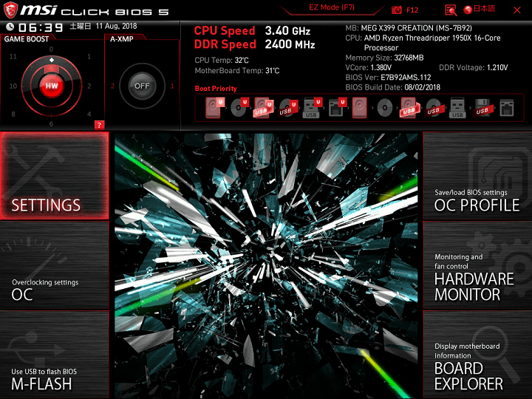Click the GAME BOOST panel label
This screenshot has width=532, height=399.
pos(27,39)
